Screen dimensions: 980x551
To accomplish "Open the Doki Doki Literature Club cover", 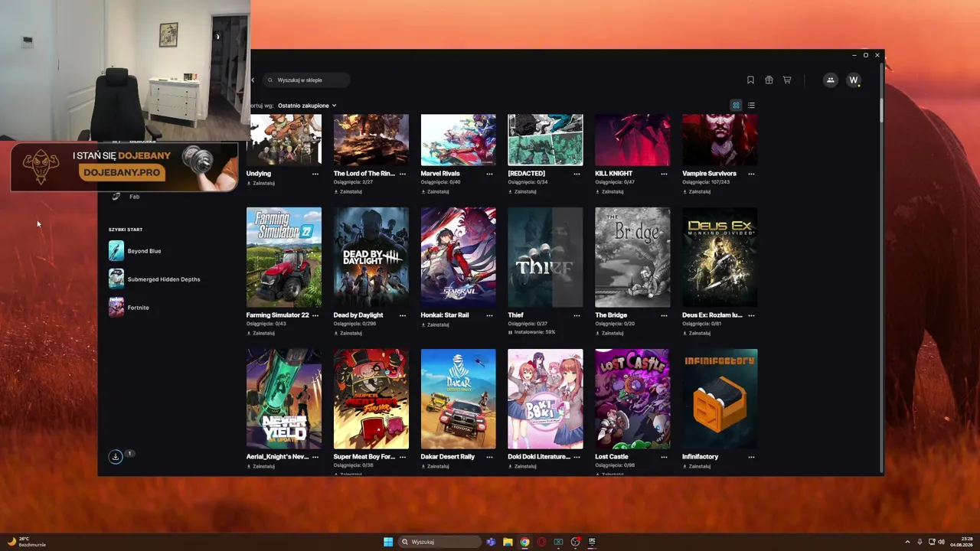I will click(545, 399).
